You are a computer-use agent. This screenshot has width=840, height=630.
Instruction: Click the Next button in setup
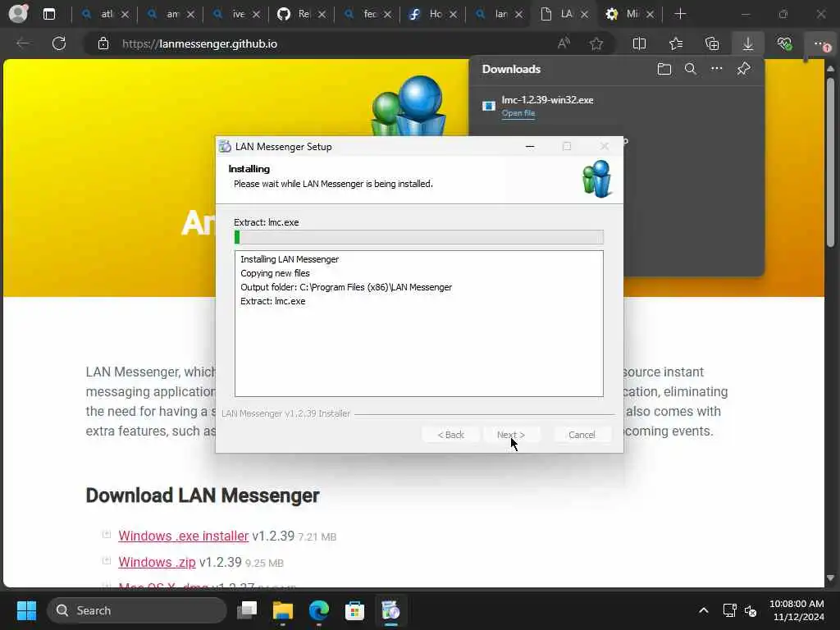(510, 435)
